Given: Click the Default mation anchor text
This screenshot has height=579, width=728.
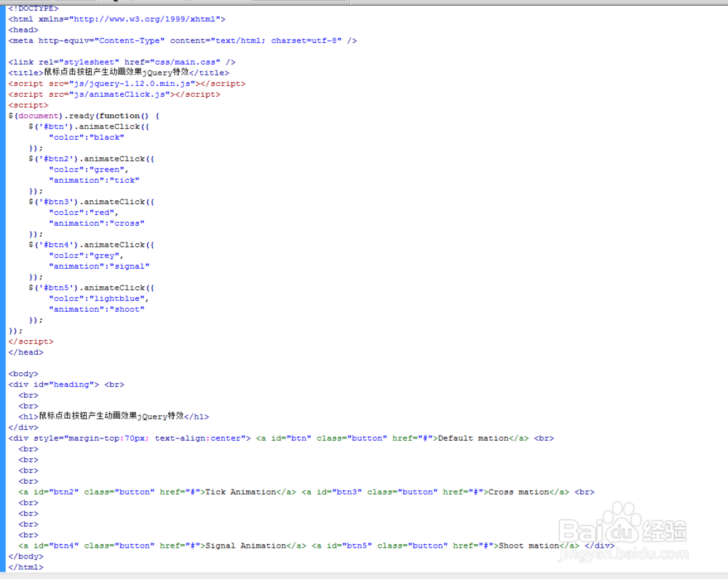Looking at the screenshot, I should coord(473,438).
